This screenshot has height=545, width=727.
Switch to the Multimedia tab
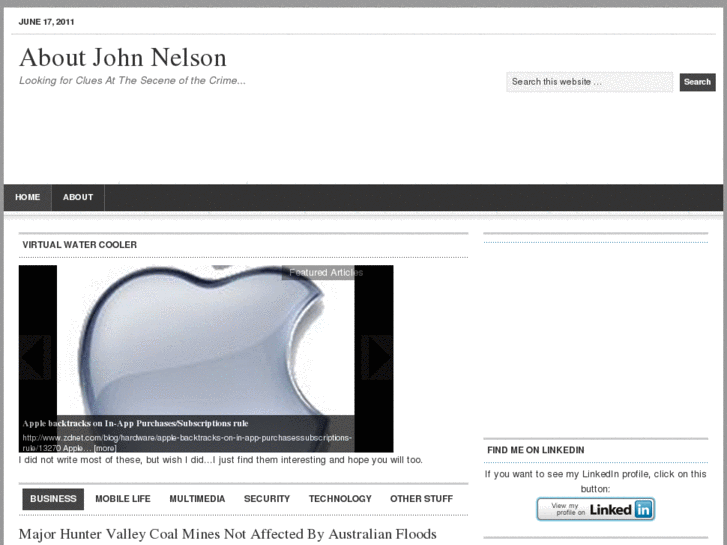click(197, 499)
